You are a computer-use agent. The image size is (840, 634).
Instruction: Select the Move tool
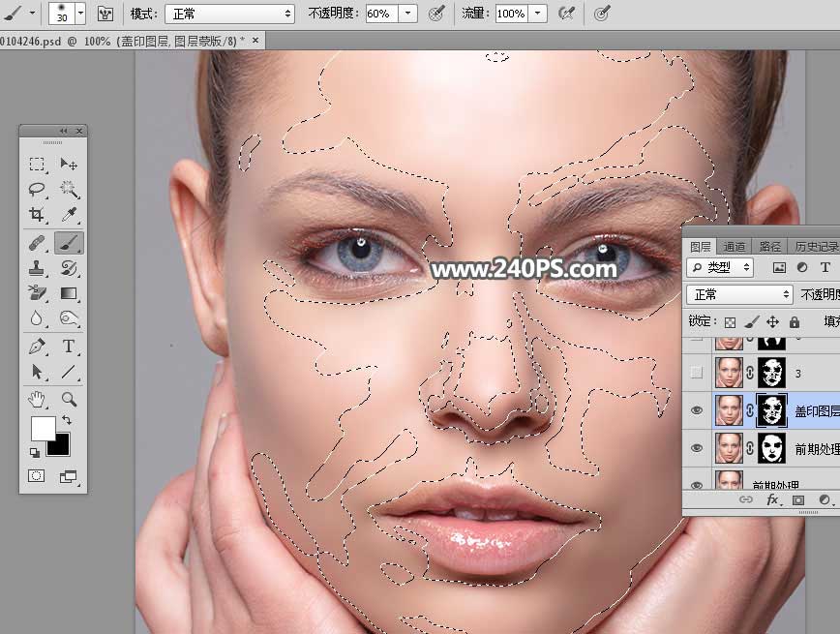67,165
